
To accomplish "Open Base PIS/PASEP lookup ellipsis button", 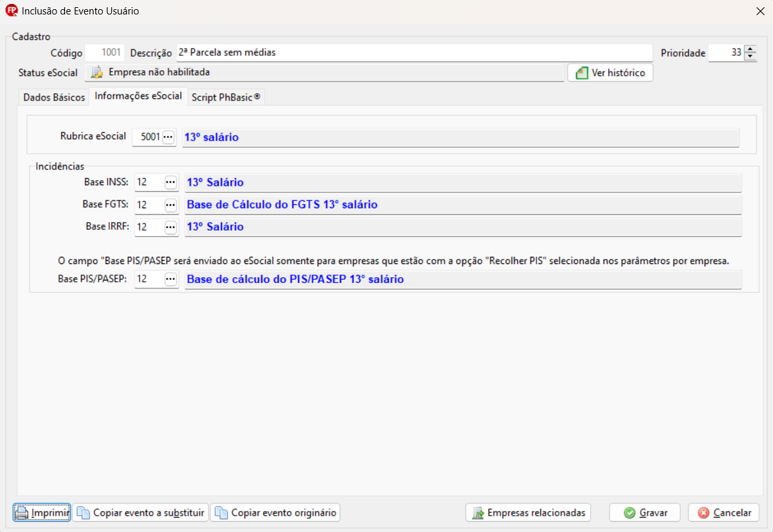I will pos(171,279).
